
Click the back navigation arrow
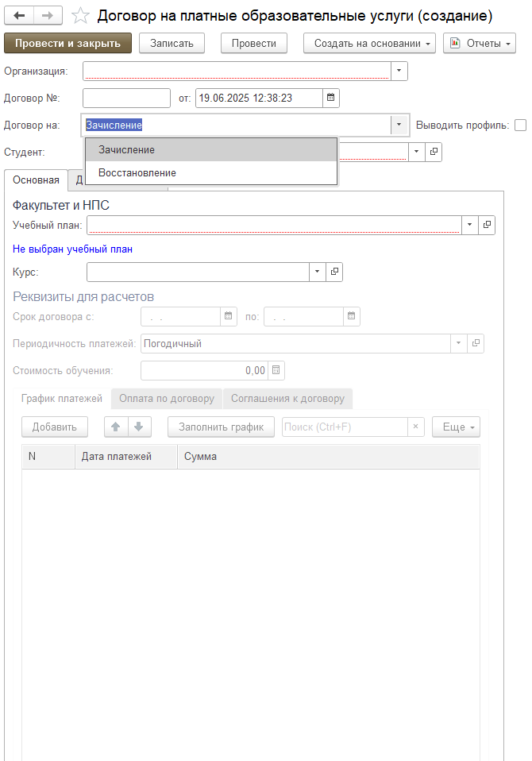(x=20, y=16)
